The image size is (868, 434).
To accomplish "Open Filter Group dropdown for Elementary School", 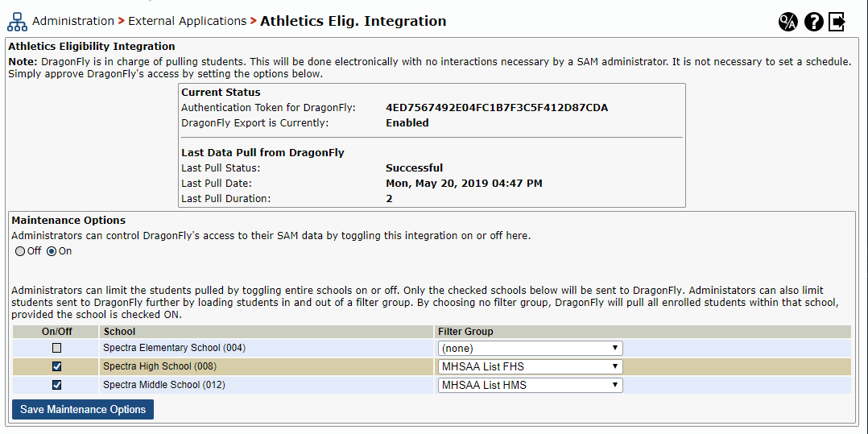I will (530, 349).
